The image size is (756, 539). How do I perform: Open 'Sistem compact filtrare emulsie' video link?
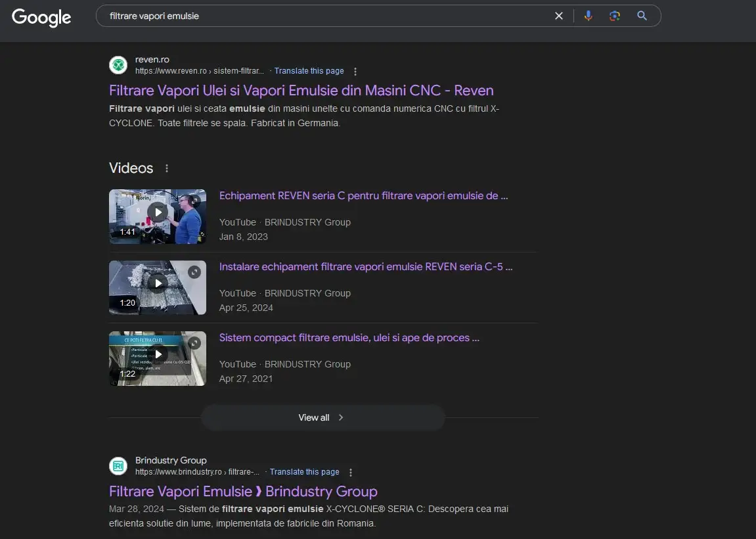[x=349, y=338]
